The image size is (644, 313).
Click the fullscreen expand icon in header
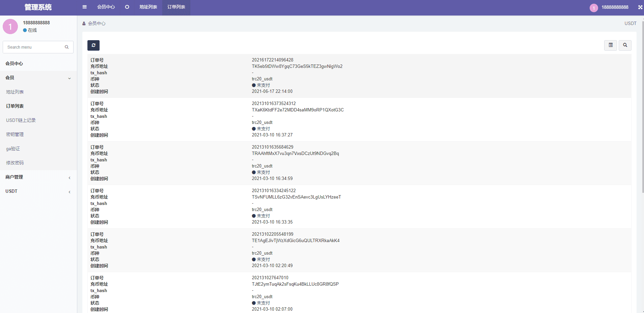[x=640, y=7]
